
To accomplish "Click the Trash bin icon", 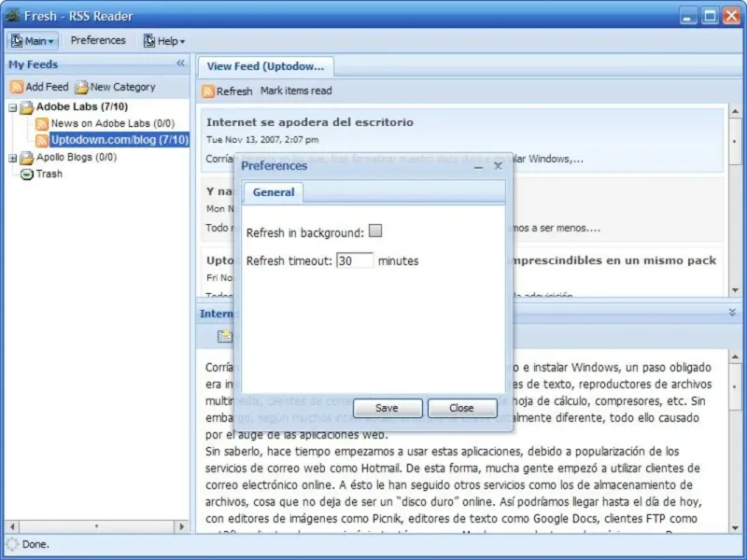I will [x=27, y=175].
